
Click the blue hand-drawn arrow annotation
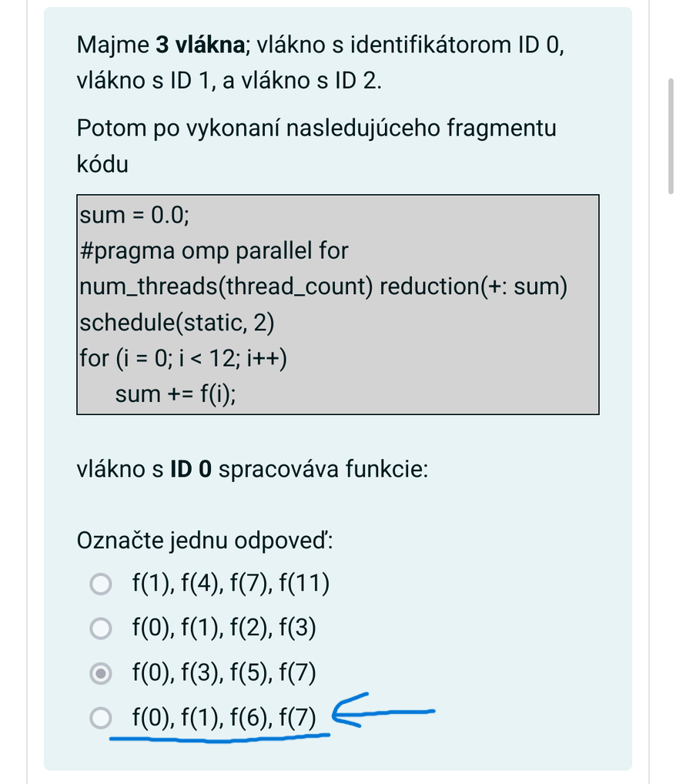(383, 710)
